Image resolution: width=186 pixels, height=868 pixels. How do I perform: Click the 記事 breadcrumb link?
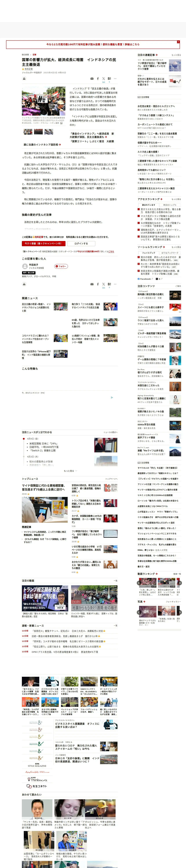pyautogui.click(x=34, y=55)
